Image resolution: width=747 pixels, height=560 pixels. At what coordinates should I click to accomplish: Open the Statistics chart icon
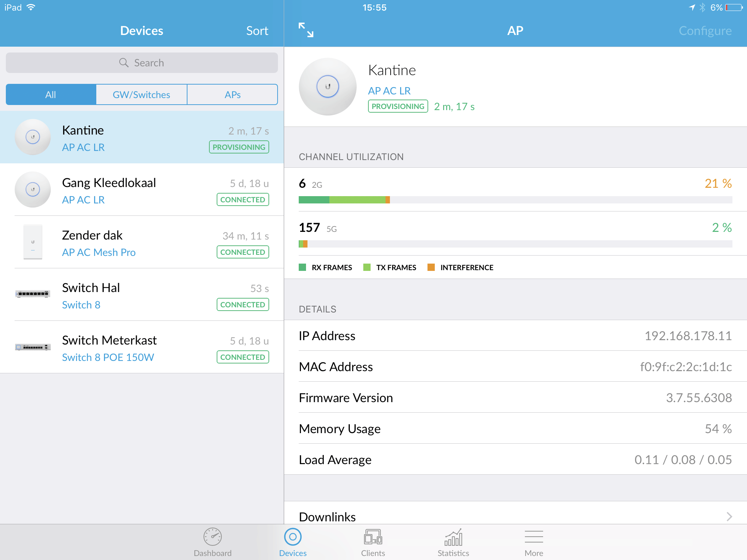[x=453, y=537]
